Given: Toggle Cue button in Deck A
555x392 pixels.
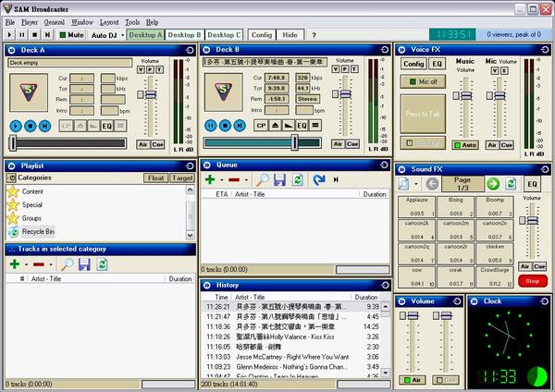Looking at the screenshot, I should point(157,144).
